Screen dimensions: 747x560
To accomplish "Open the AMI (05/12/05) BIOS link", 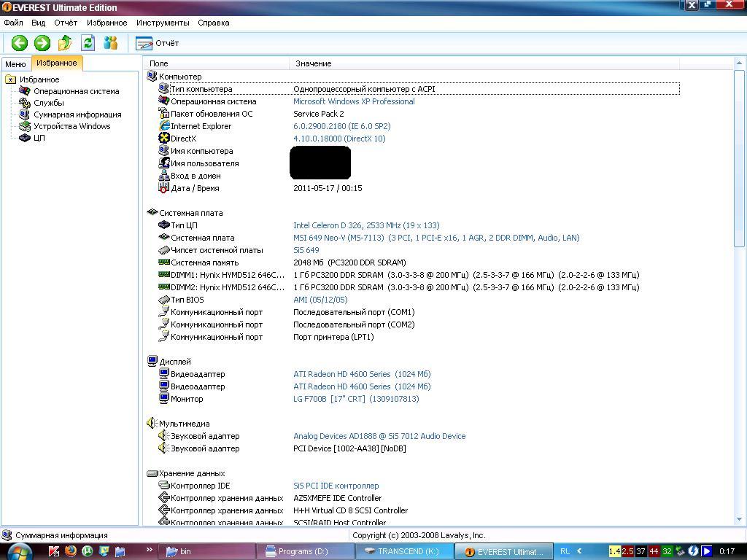I will point(320,300).
